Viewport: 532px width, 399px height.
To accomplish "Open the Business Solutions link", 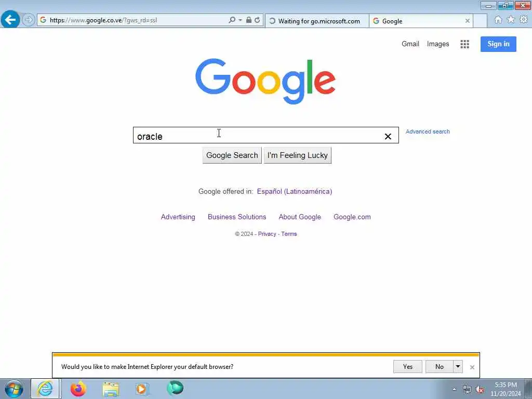I will tap(237, 217).
